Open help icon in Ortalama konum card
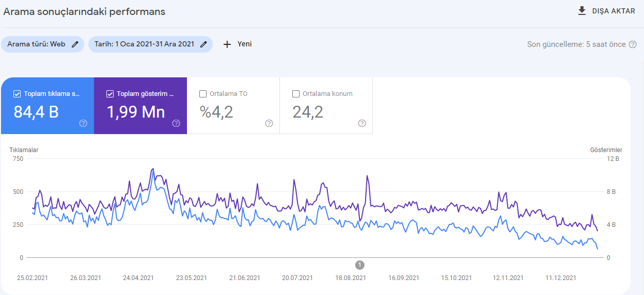Viewport: 644px width, 295px height. click(362, 123)
